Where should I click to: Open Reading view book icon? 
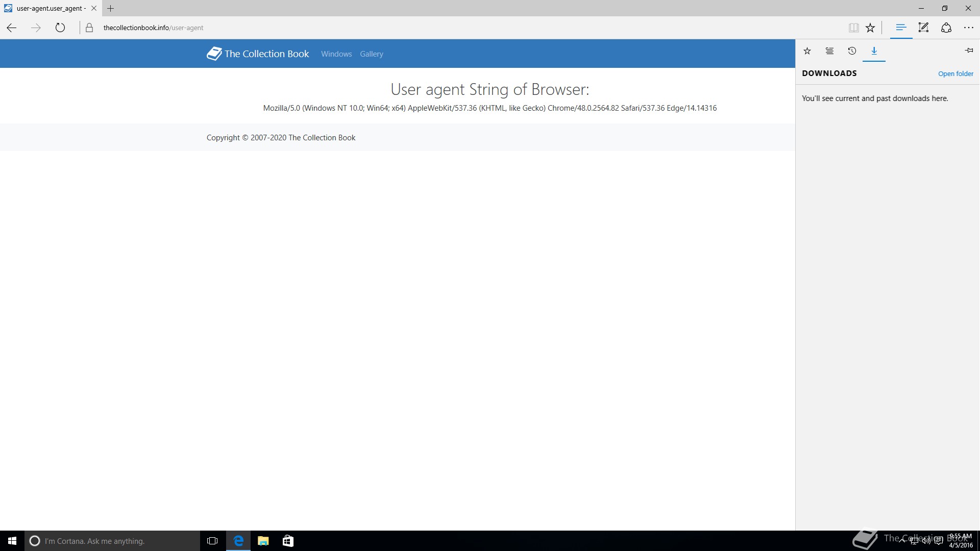pos(853,28)
